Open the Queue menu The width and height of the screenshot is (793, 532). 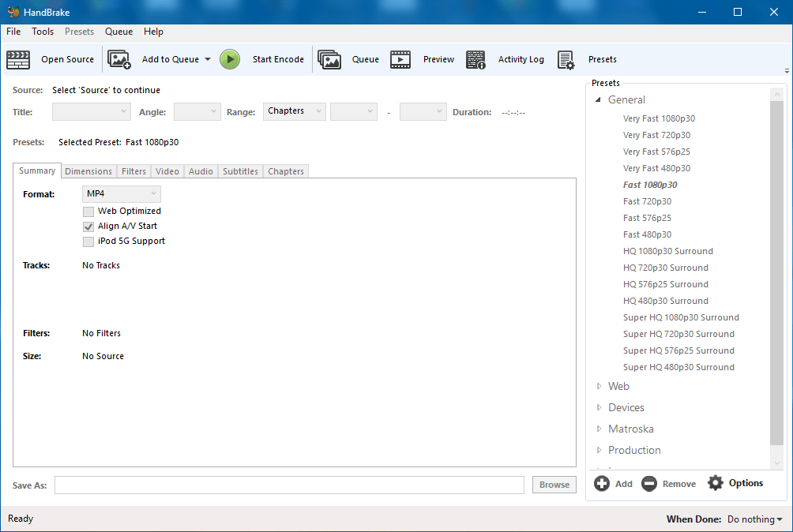coord(118,32)
